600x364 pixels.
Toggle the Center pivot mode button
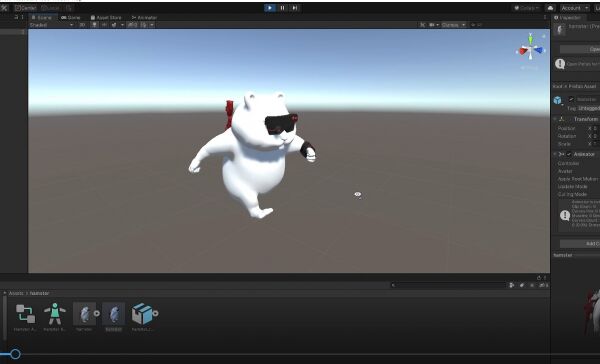coord(25,8)
